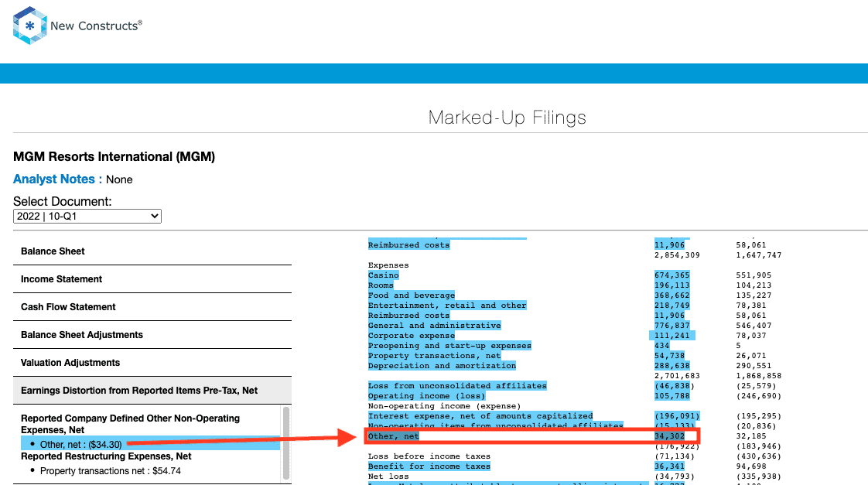Click the highlighted 'Rooms' expense line
The width and height of the screenshot is (868, 485).
coord(381,285)
